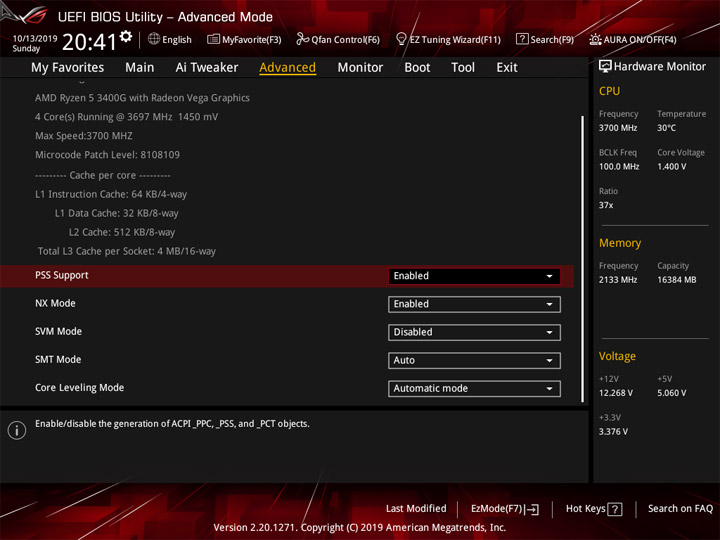
Task: Click Microcode Patch Level: 8108109 line
Action: click(107, 155)
